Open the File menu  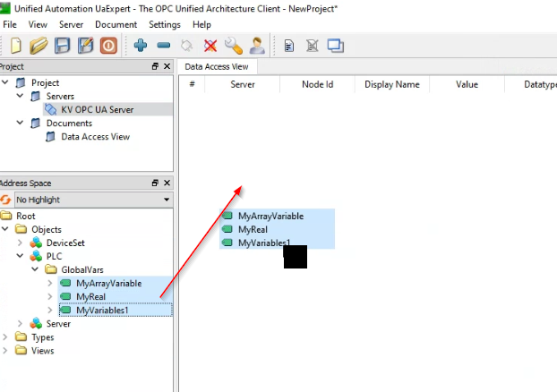point(10,24)
